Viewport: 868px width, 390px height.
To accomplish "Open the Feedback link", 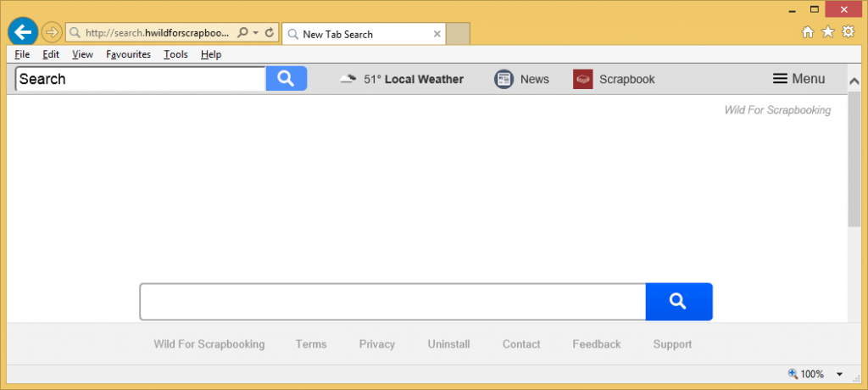I will [x=596, y=344].
